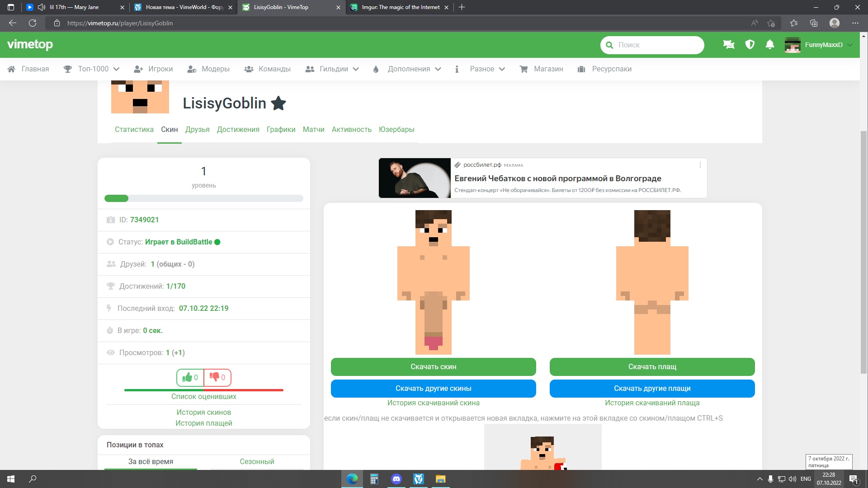Expand the Топ-1000 dropdown menu

(92, 69)
